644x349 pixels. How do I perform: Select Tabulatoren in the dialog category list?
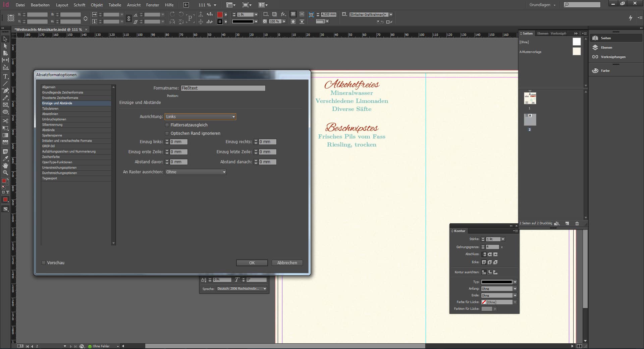pos(50,109)
